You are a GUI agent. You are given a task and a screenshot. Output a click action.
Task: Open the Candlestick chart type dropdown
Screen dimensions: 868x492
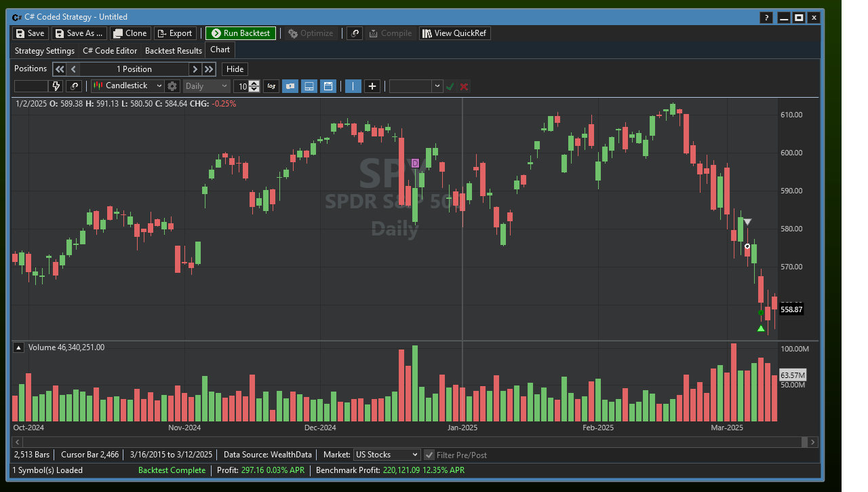pos(128,86)
